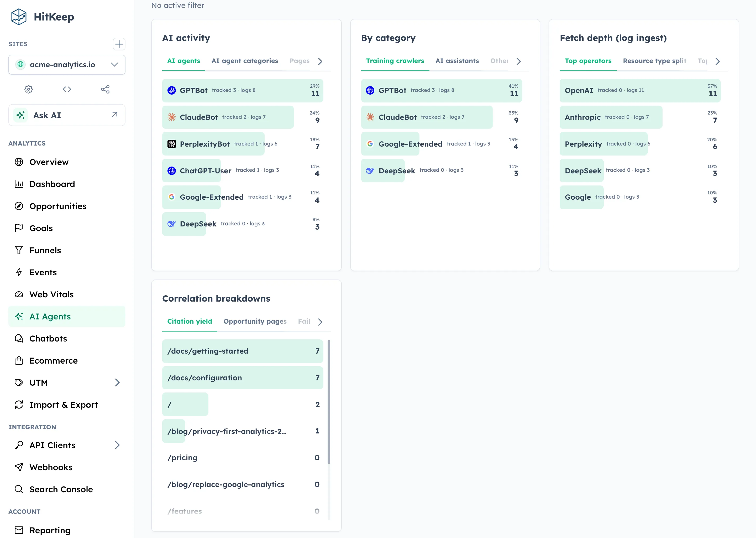756x538 pixels.
Task: Select the Citation yield tab
Action: 190,321
